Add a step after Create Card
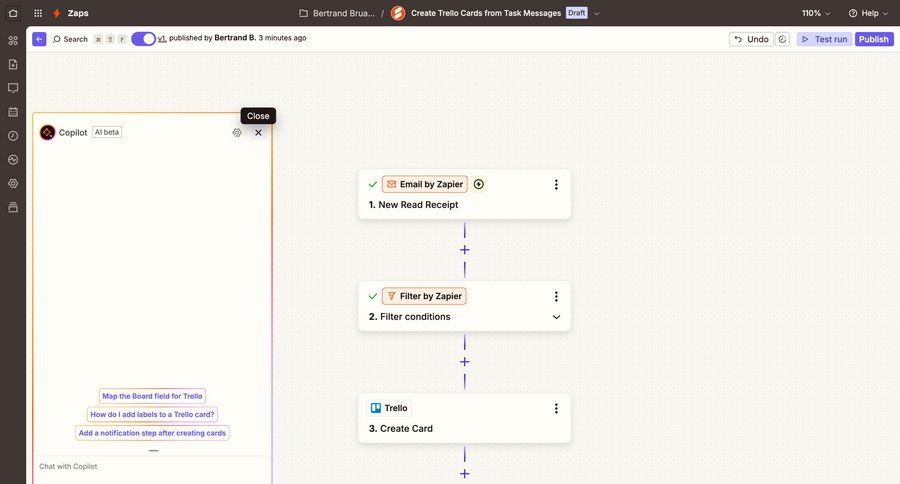Image resolution: width=900 pixels, height=484 pixels. (x=464, y=474)
